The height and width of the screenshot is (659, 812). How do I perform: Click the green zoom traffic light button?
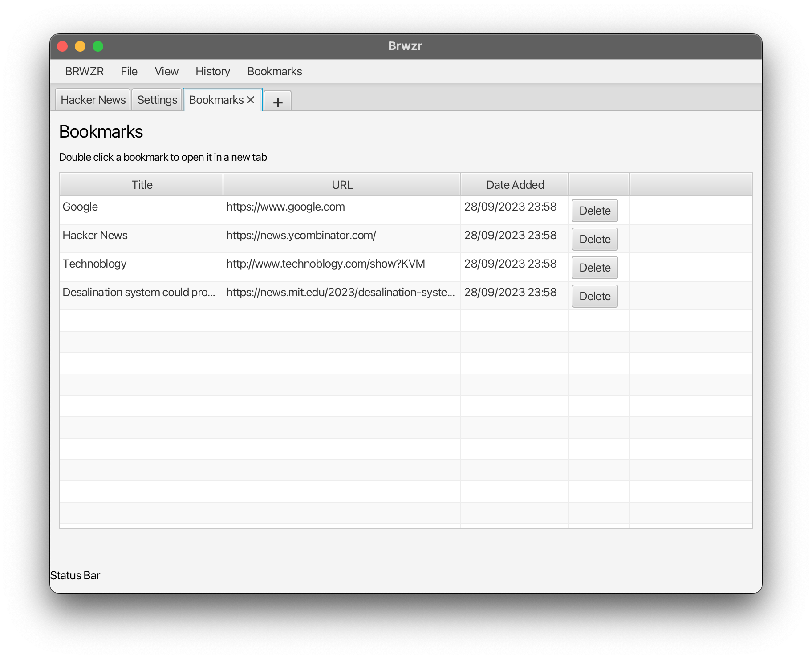pyautogui.click(x=98, y=45)
